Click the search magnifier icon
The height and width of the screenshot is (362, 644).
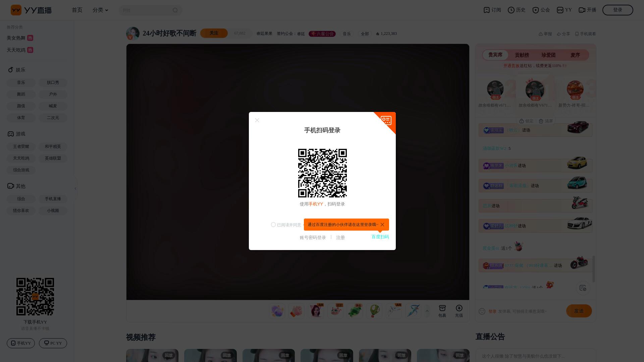[175, 10]
